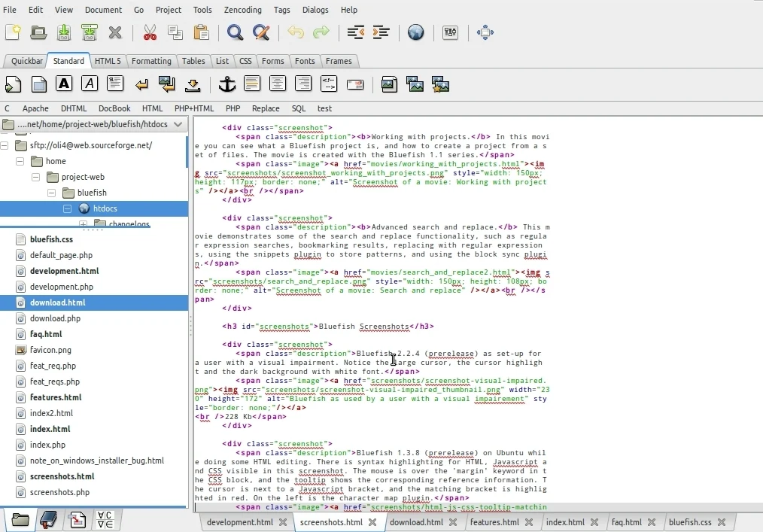Select bluefish.css in file list
763x532 pixels.
coord(51,239)
